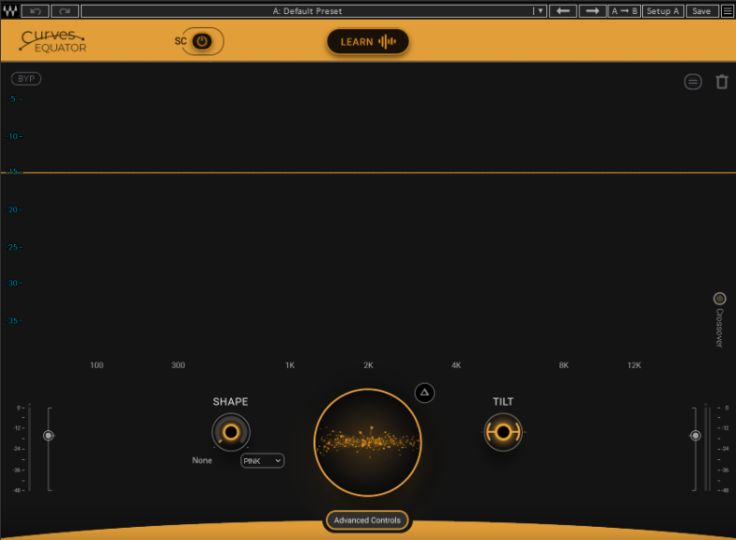Open the hamburger menu in top bar
The width and height of the screenshot is (736, 540).
[x=727, y=11]
